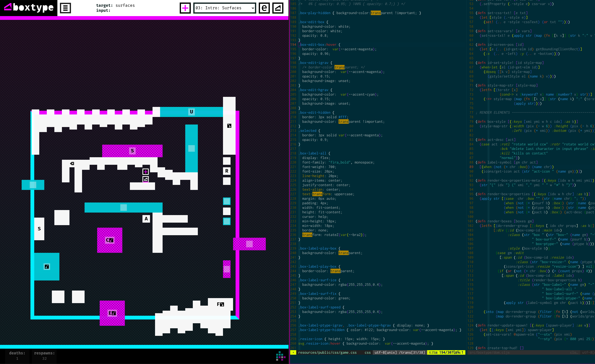The image size is (595, 364).
Task: Click label square on vertical cyan bar
Action: 192,148
